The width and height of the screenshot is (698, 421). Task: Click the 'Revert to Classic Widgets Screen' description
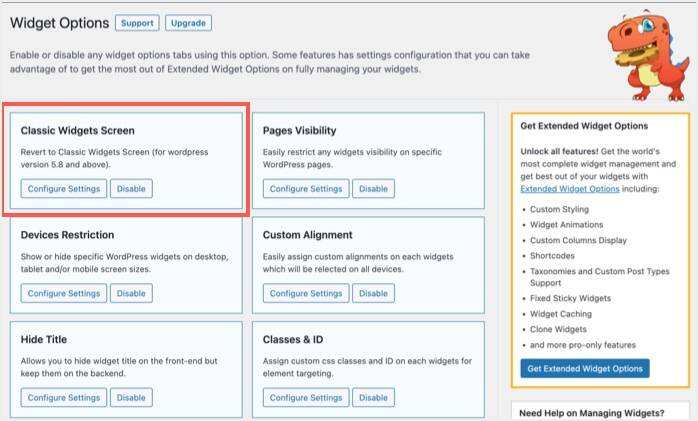[114, 158]
